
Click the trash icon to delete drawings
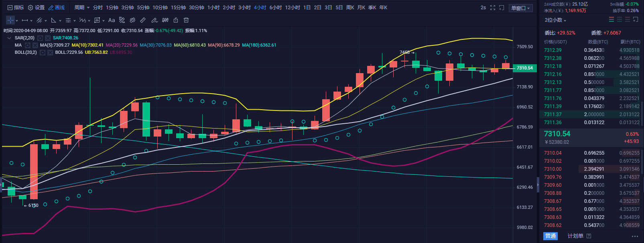pos(186,20)
